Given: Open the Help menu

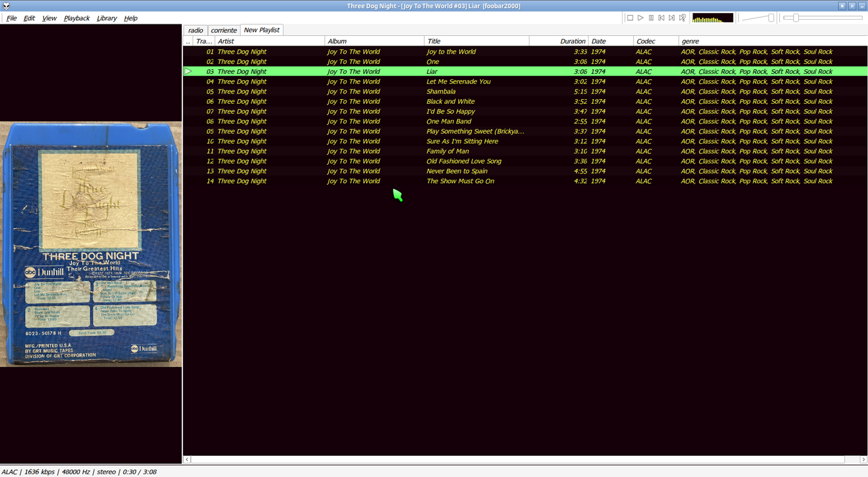Looking at the screenshot, I should (x=130, y=18).
